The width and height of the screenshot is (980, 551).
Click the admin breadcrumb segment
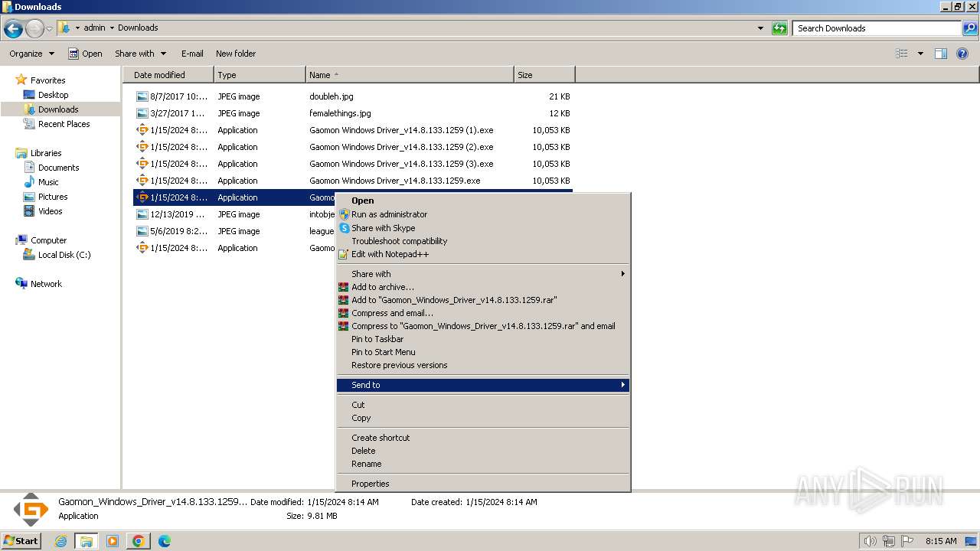pyautogui.click(x=94, y=28)
